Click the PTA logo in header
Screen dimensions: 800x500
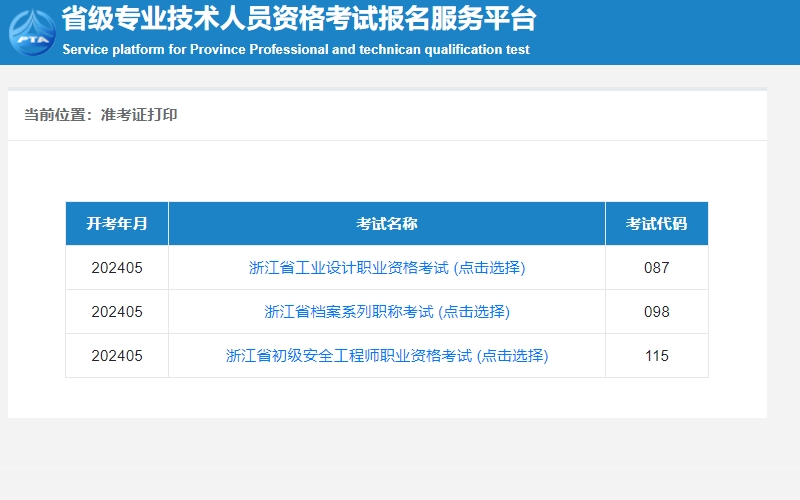(x=32, y=31)
